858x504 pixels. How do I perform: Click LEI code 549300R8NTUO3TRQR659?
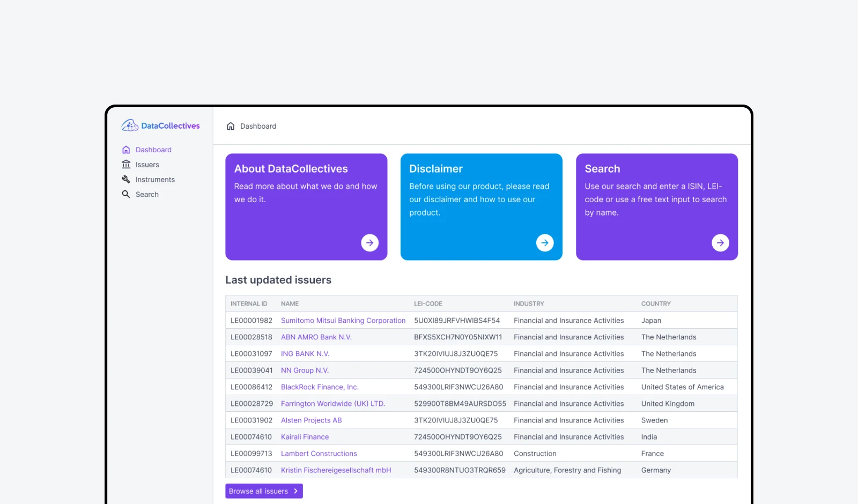click(460, 470)
